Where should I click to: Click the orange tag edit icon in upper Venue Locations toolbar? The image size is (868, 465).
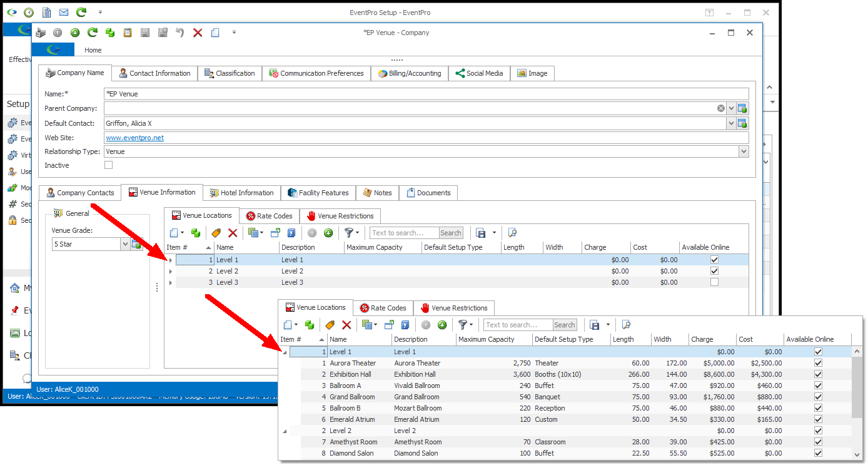click(x=216, y=233)
